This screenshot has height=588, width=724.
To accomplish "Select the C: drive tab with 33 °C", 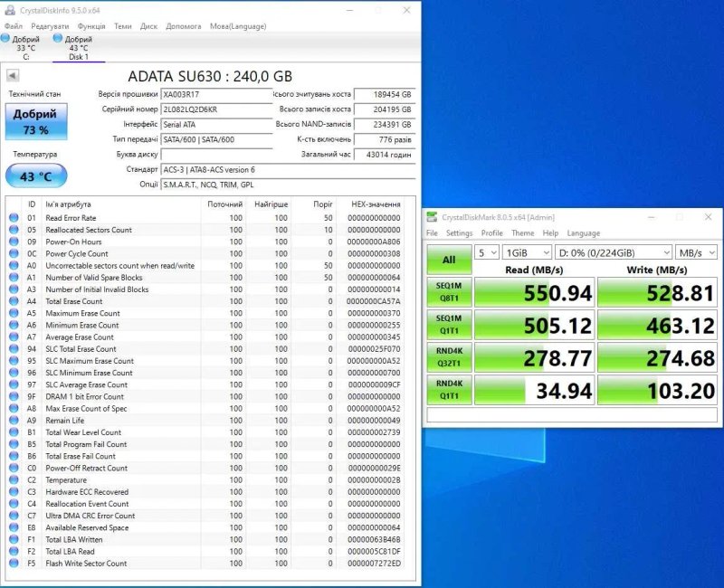I will tap(22, 48).
